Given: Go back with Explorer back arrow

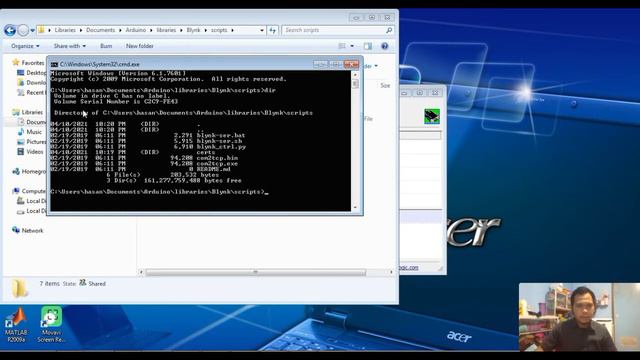Looking at the screenshot, I should (10, 30).
